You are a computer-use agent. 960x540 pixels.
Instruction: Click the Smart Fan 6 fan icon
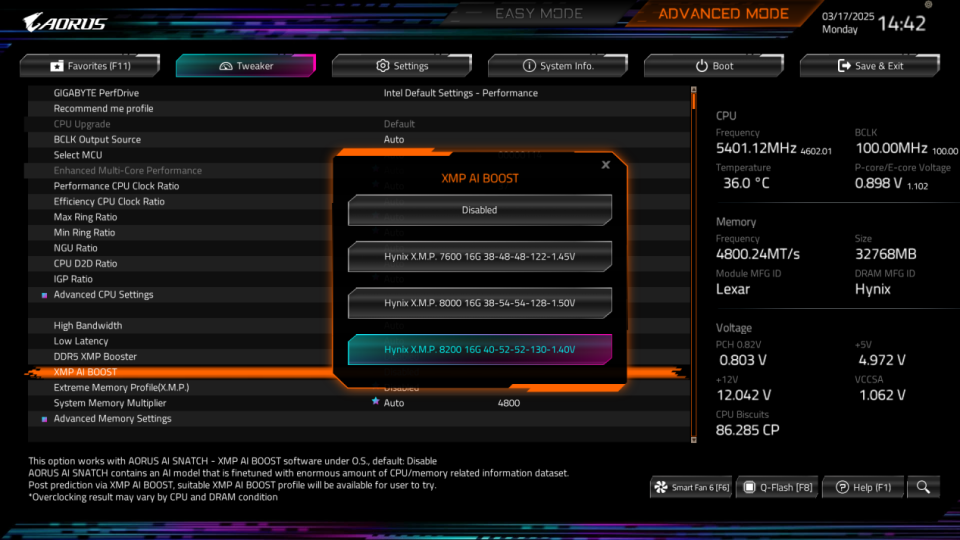[661, 487]
